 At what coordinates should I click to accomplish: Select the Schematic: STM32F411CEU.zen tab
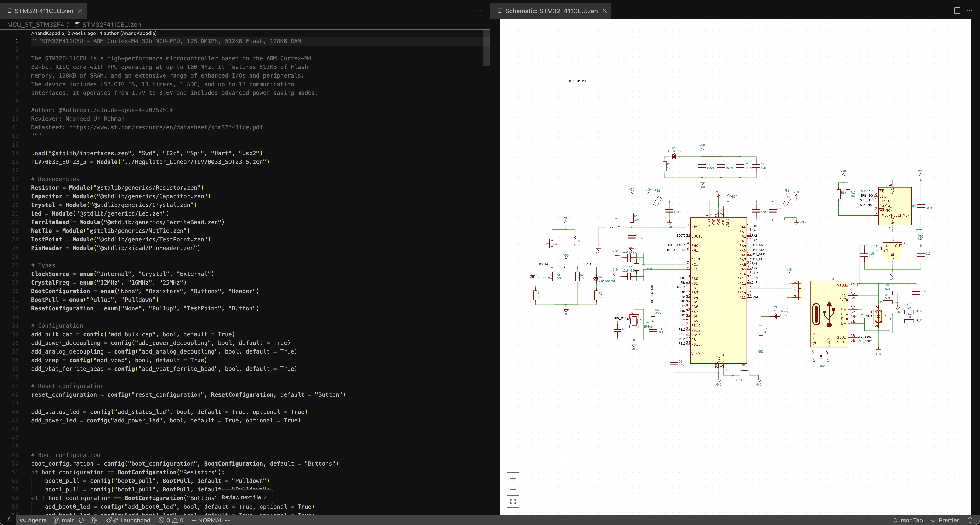click(x=551, y=11)
